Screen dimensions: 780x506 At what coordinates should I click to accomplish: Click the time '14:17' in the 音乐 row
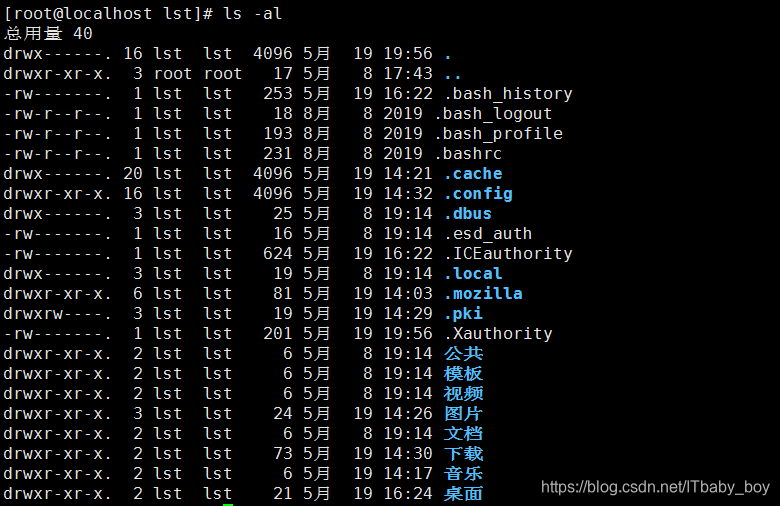[x=408, y=474]
